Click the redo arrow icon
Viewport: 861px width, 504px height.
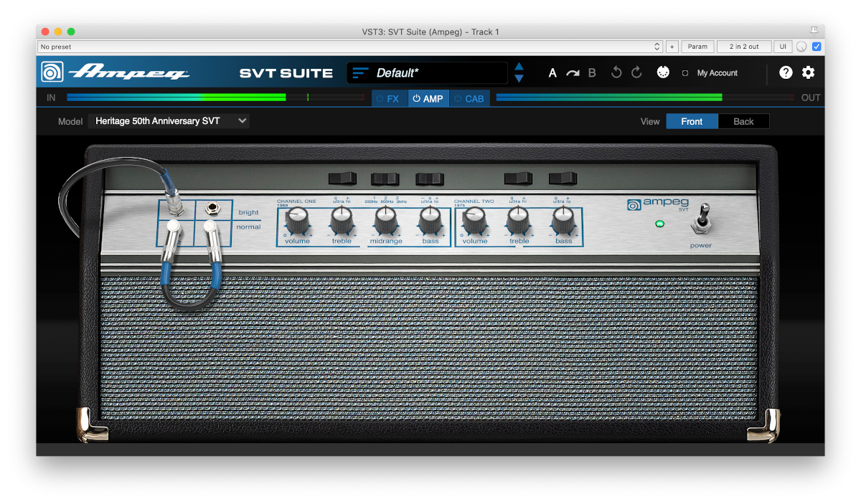(x=636, y=73)
